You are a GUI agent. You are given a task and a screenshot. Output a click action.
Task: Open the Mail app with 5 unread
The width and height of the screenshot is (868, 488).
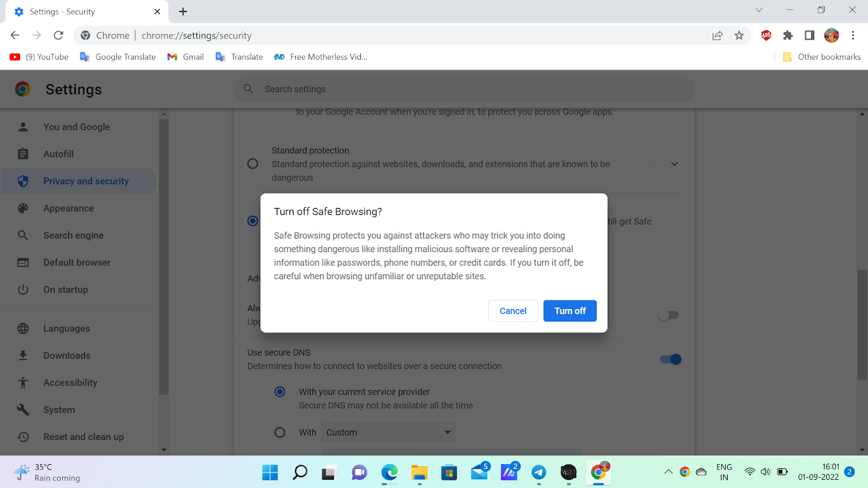click(480, 472)
